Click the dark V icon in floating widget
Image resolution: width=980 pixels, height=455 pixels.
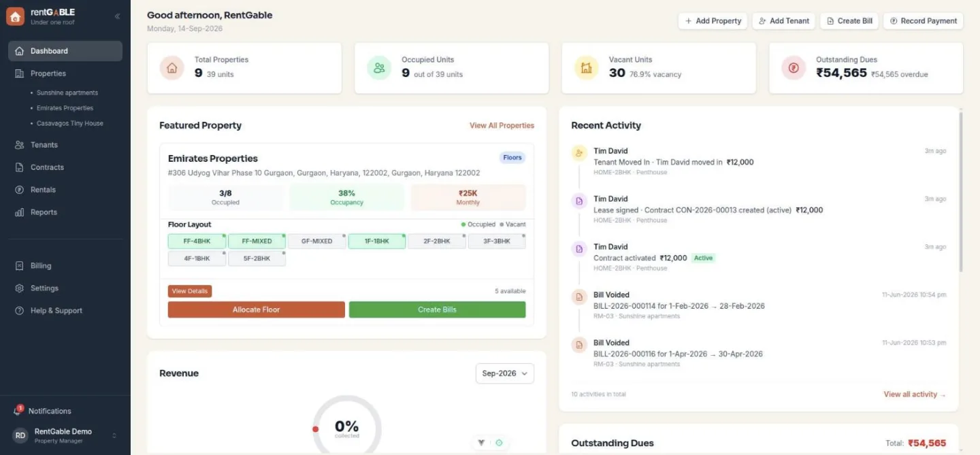(481, 443)
